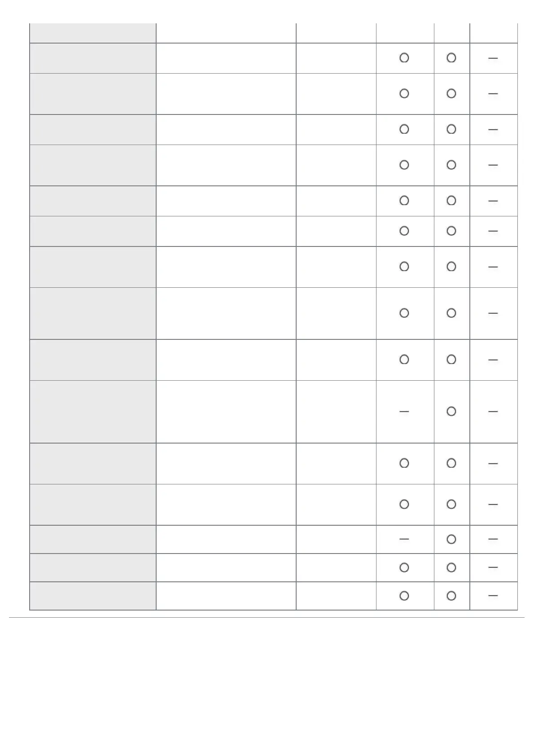Click the last-column dash in the third-from-last row
Viewport: 534px width, 756px height.
[493, 539]
